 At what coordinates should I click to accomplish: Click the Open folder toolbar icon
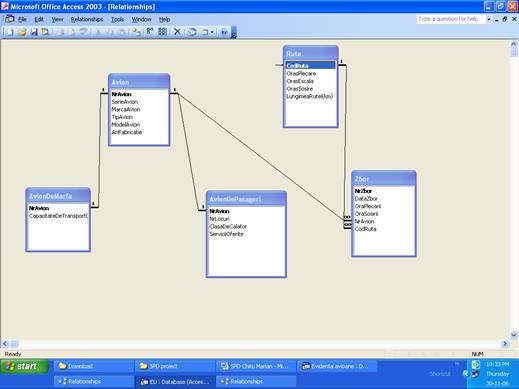(22, 32)
